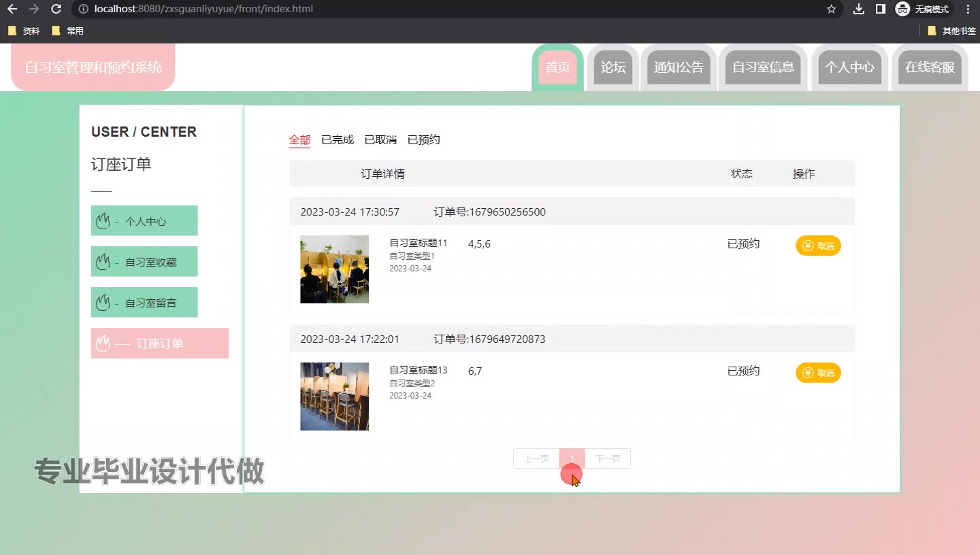The image size is (980, 555).
Task: Click the 自习室类型2 label
Action: point(412,384)
